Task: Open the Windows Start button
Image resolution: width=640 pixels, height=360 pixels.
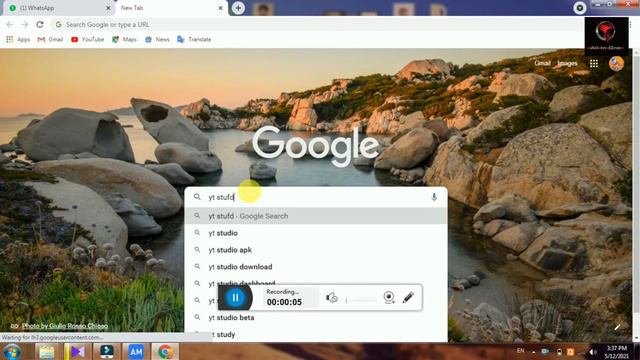Action: click(x=12, y=352)
